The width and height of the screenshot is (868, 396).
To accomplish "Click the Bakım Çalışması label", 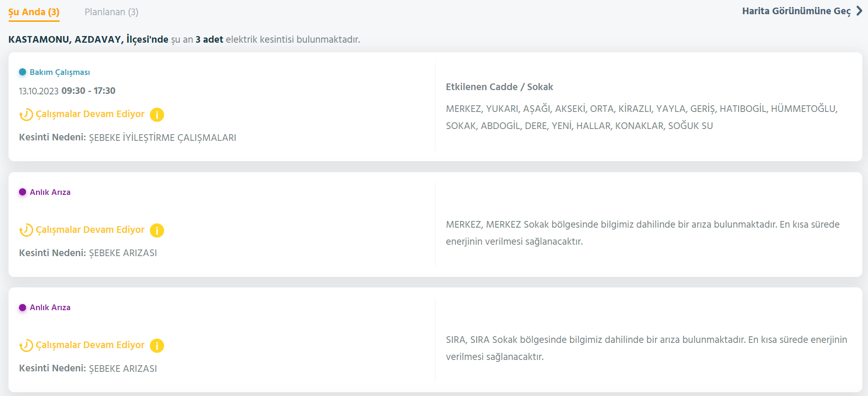I will coord(60,72).
